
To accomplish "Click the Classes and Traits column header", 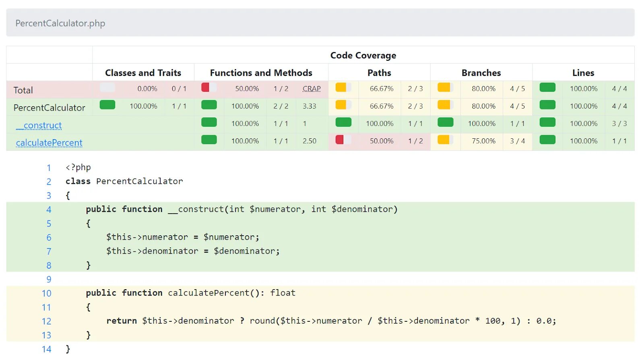I will click(143, 73).
